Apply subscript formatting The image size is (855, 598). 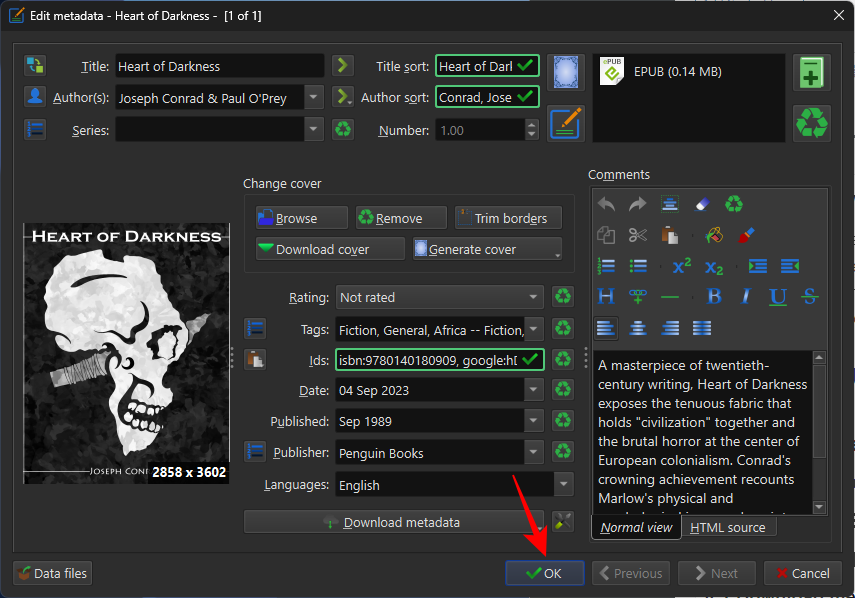pos(714,267)
